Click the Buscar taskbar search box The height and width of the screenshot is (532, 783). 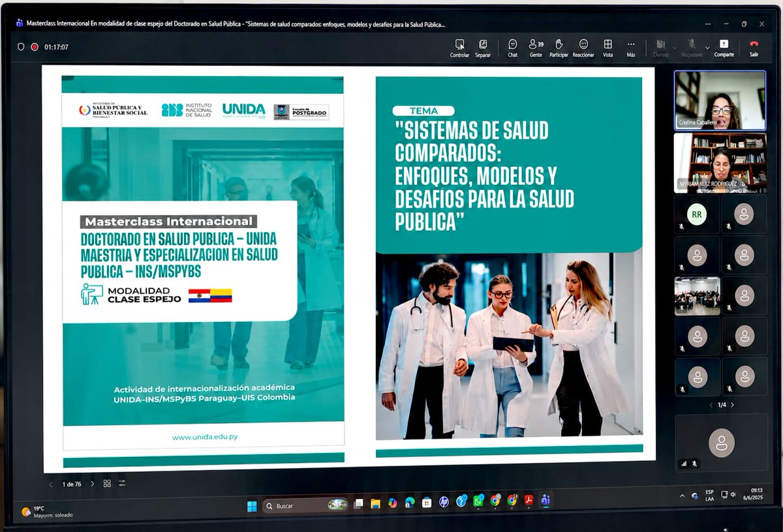[305, 506]
